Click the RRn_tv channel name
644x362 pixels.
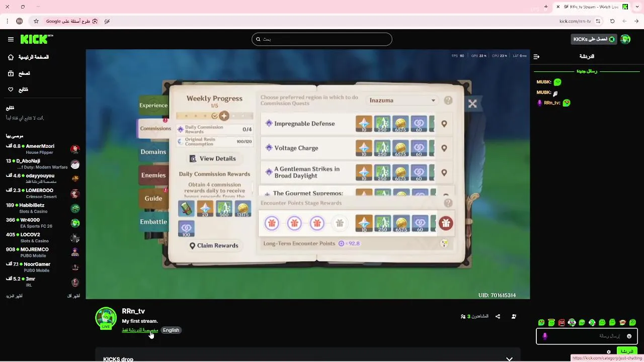click(133, 311)
